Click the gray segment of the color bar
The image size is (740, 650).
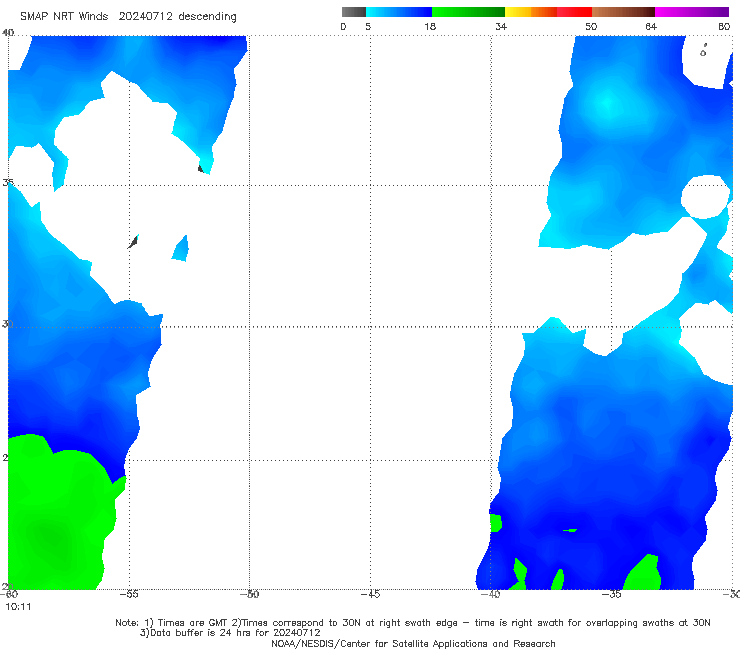coord(353,12)
